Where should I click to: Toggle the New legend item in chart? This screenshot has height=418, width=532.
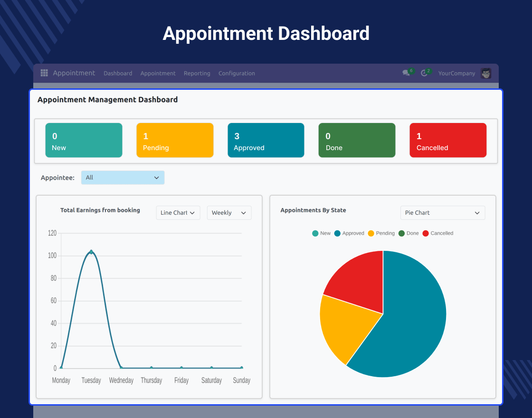pyautogui.click(x=321, y=233)
